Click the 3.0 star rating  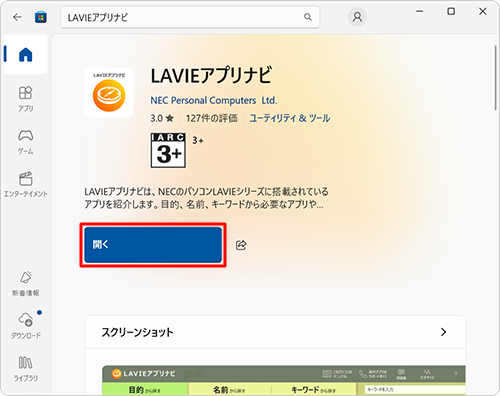click(x=162, y=118)
